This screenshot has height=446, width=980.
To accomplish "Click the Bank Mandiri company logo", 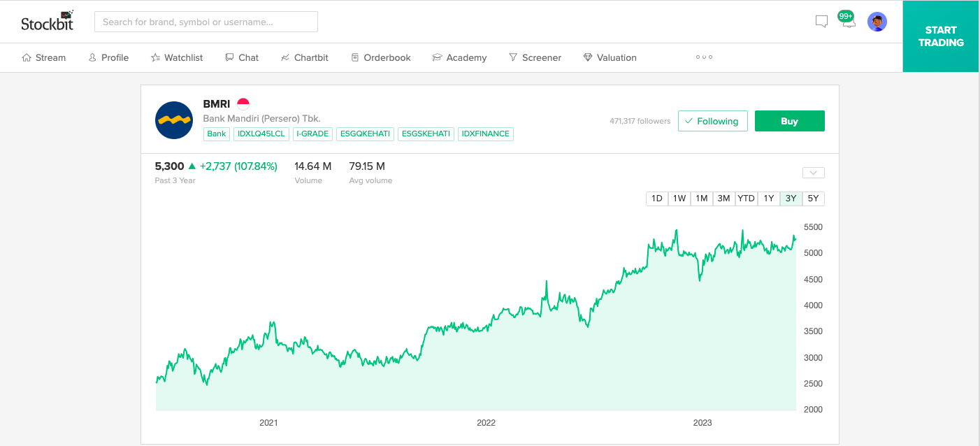I will (x=174, y=120).
